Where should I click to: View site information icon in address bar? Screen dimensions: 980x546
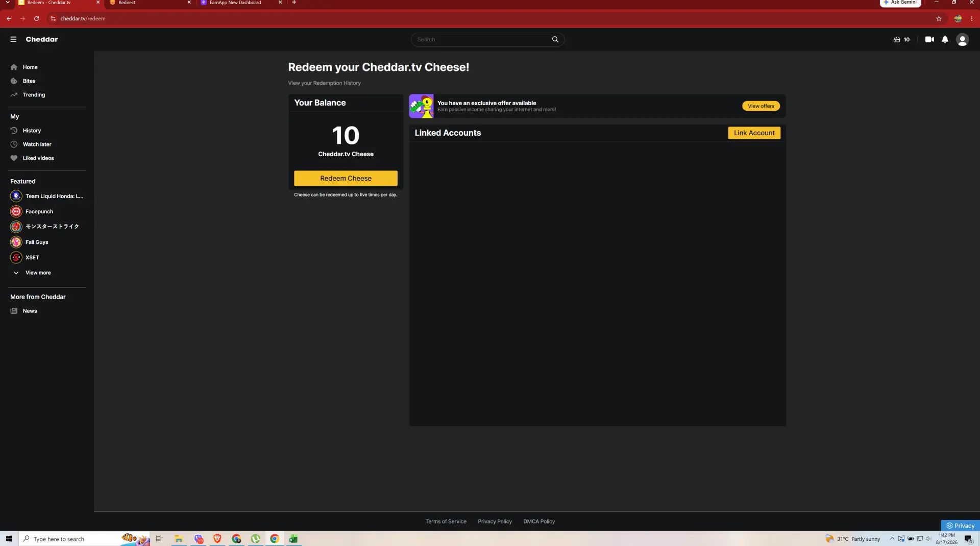pyautogui.click(x=53, y=18)
